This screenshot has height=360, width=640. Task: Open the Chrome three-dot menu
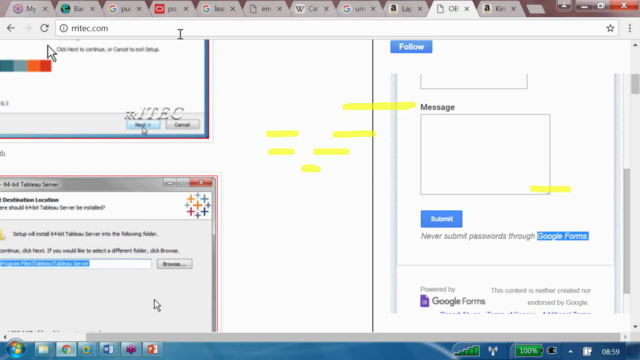(x=630, y=28)
